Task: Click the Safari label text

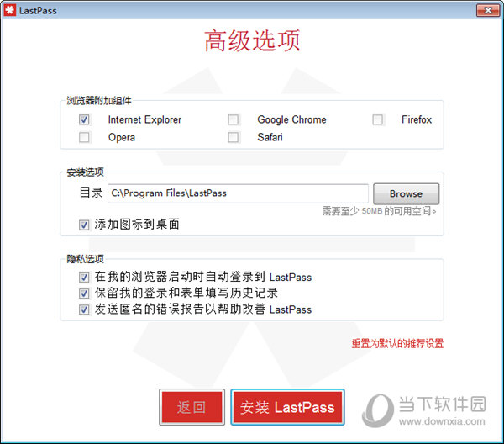Action: pos(270,137)
